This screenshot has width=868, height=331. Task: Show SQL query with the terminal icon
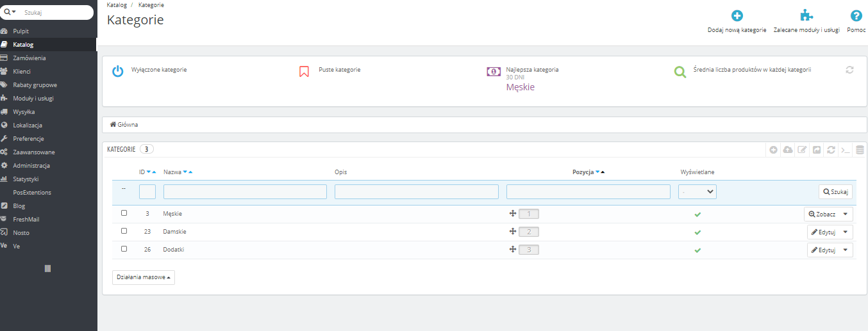[846, 150]
